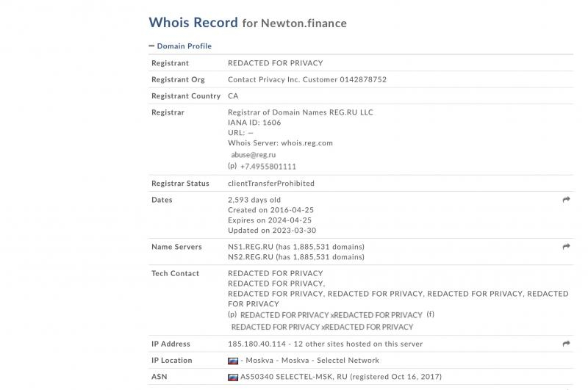This screenshot has height=390, width=588.
Task: Click the Name Servers label
Action: pyautogui.click(x=176, y=247)
